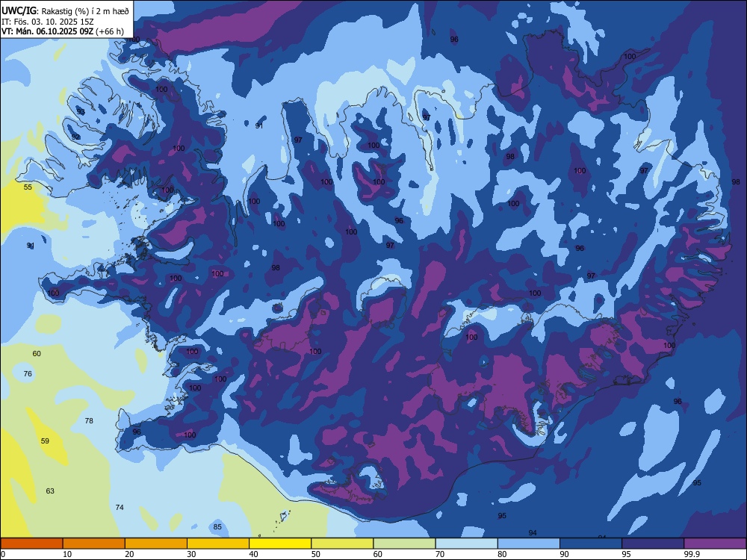Select the map value 74

(x=120, y=508)
